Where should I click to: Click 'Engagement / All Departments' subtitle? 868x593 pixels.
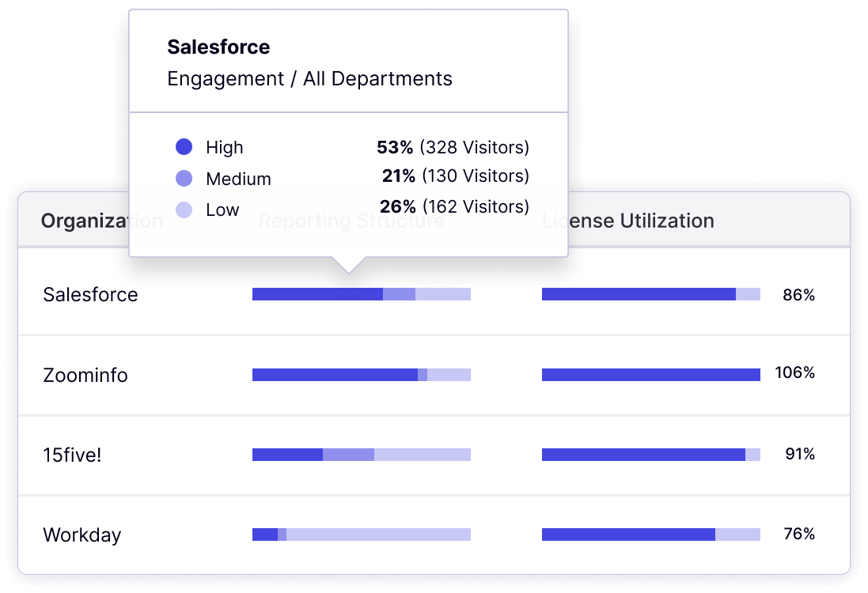click(310, 79)
